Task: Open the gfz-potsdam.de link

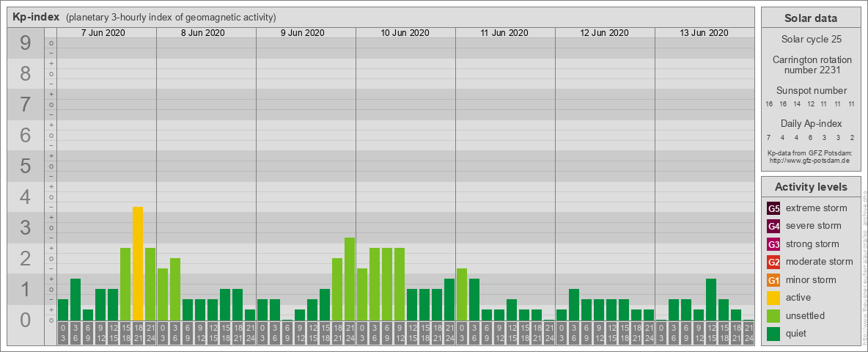Action: 809,160
